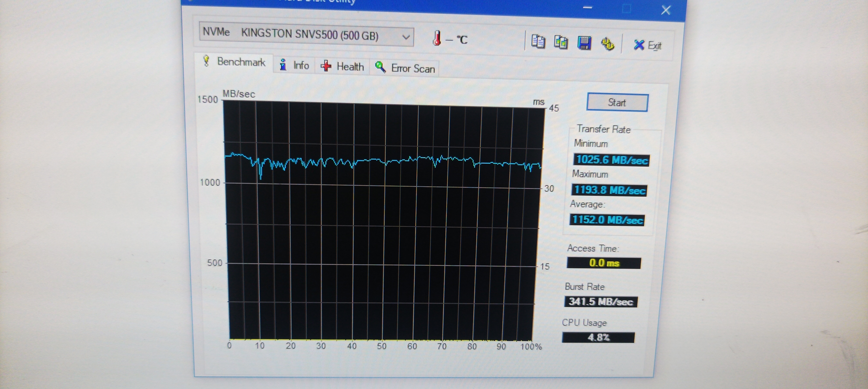The height and width of the screenshot is (389, 868).
Task: Click the copy text to clipboard icon
Action: coord(538,42)
